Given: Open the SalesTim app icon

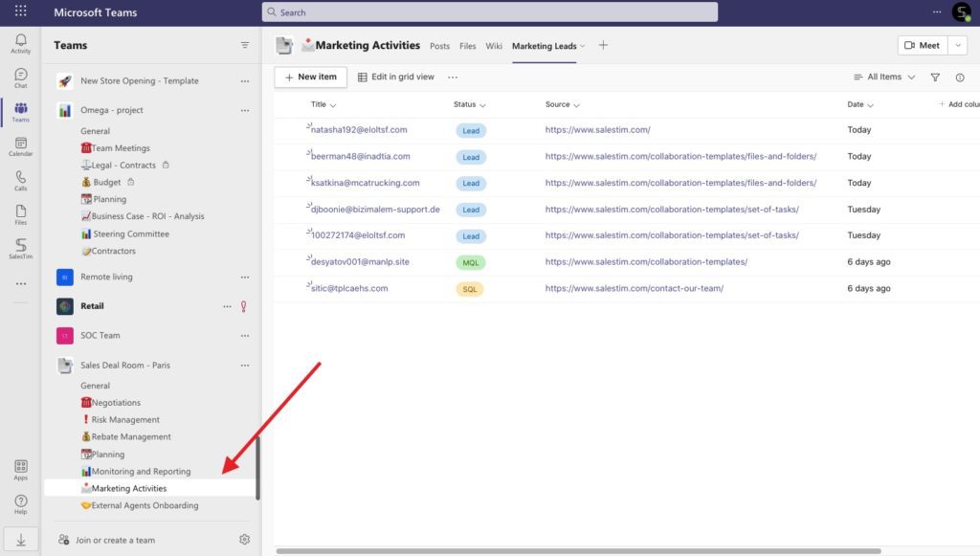Looking at the screenshot, I should pos(21,248).
